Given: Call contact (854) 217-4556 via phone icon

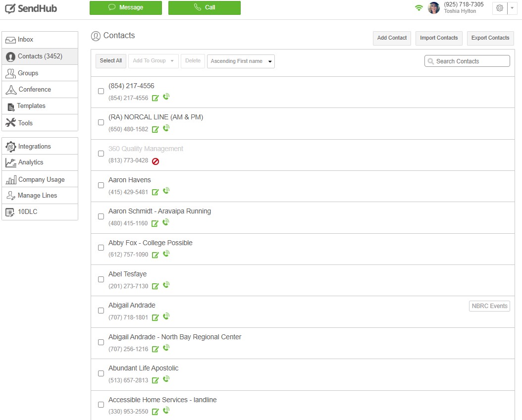Looking at the screenshot, I should 166,97.
